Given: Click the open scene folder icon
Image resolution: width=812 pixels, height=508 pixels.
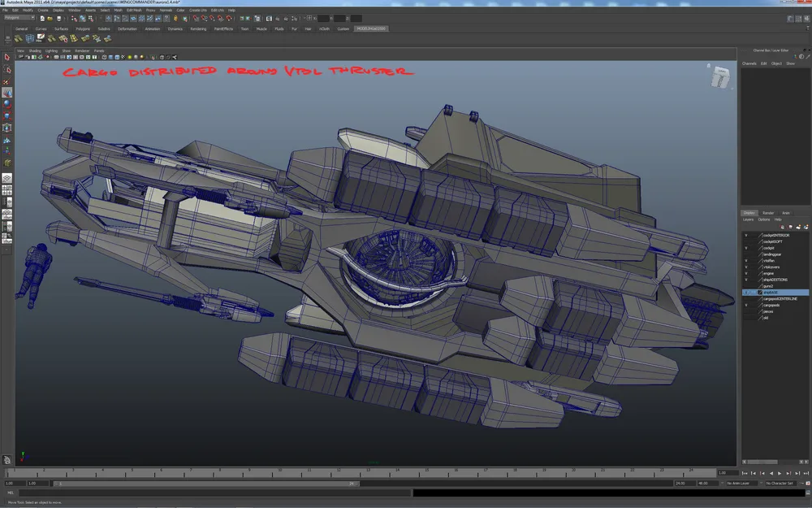Looking at the screenshot, I should coord(50,18).
